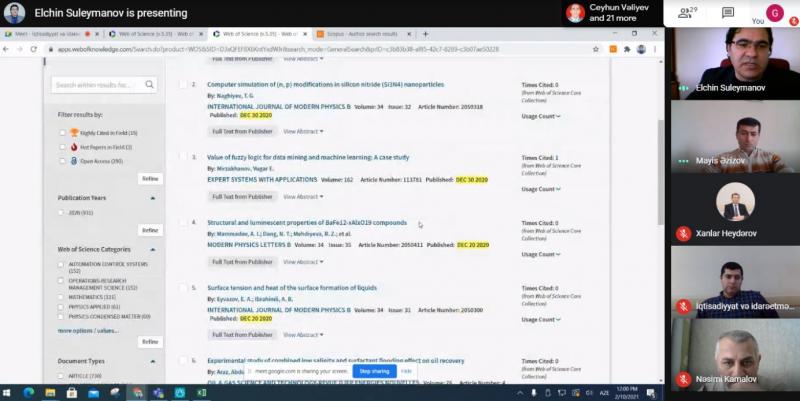This screenshot has height=401, width=800.
Task: Click the magnifier in 'Search within results'
Action: 149,85
